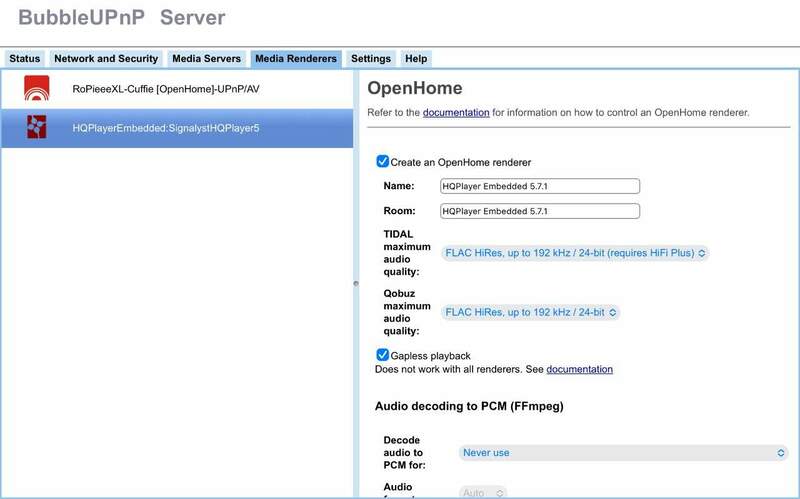Open TIDAL maximum audio quality dropdown
This screenshot has height=499, width=800.
click(575, 253)
